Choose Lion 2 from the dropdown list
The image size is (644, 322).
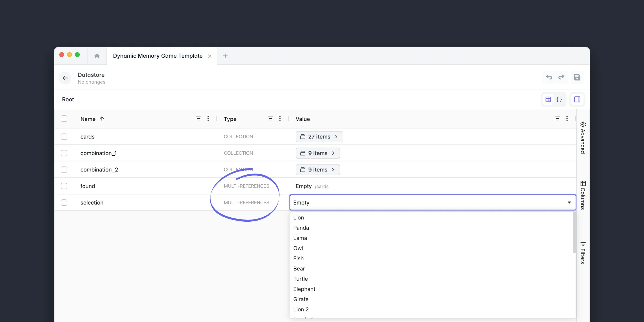pyautogui.click(x=431, y=309)
